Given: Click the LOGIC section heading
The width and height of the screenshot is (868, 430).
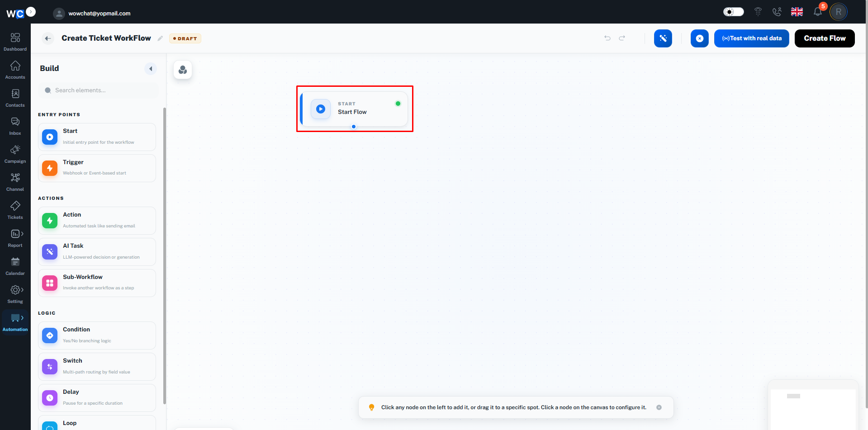Looking at the screenshot, I should click(x=47, y=313).
